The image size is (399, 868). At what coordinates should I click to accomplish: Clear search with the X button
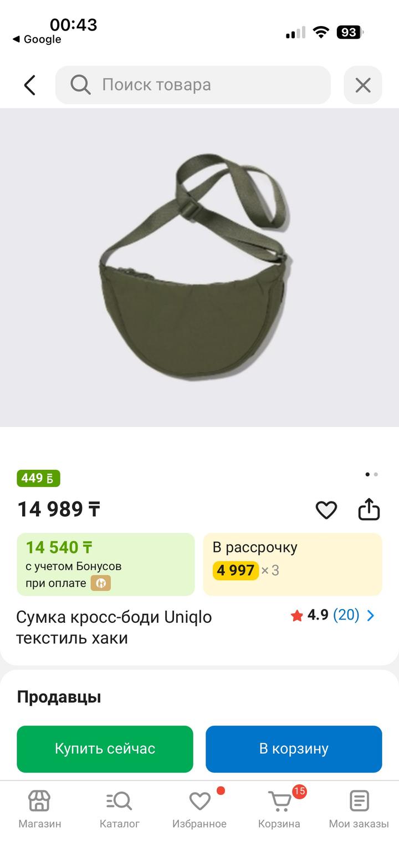(363, 85)
